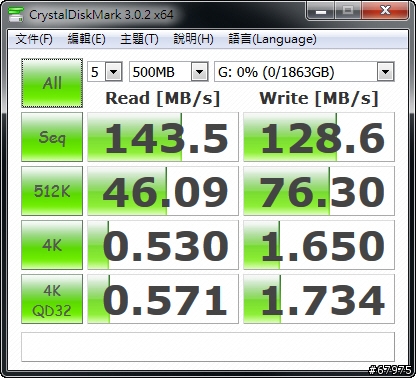416x378 pixels.
Task: Close the CrystalDiskMark window
Action: pyautogui.click(x=385, y=11)
